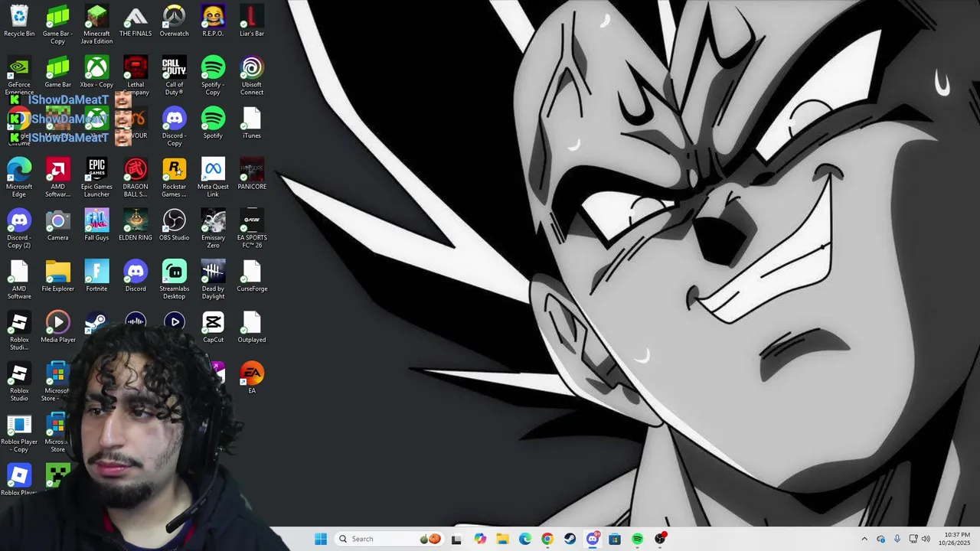
Task: Open GeForce Experience shortcut
Action: pyautogui.click(x=19, y=75)
